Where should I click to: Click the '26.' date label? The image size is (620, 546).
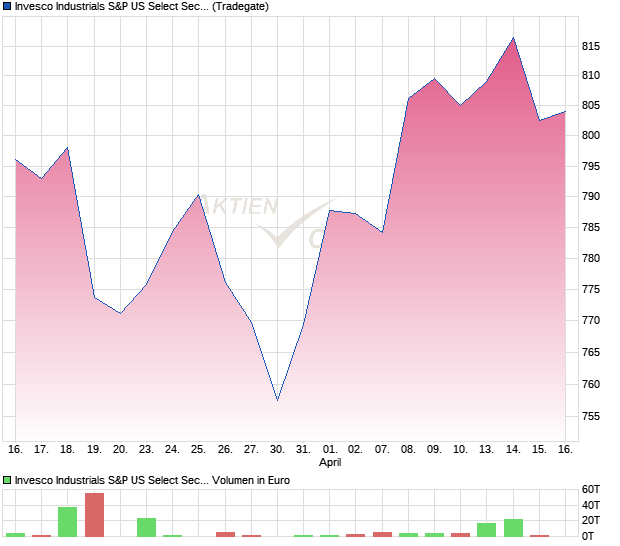(225, 450)
